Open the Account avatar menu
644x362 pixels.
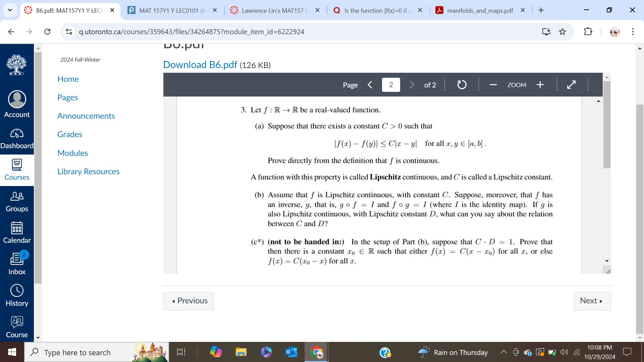click(17, 104)
